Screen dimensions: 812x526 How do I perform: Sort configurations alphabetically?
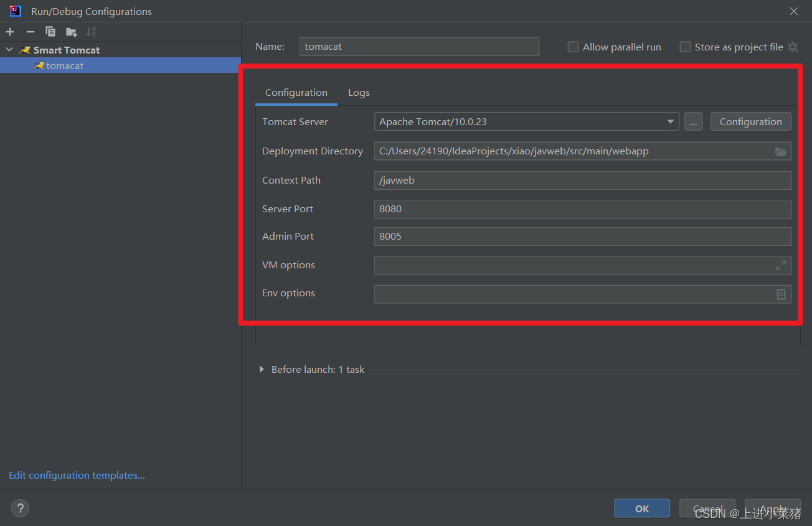click(x=91, y=32)
